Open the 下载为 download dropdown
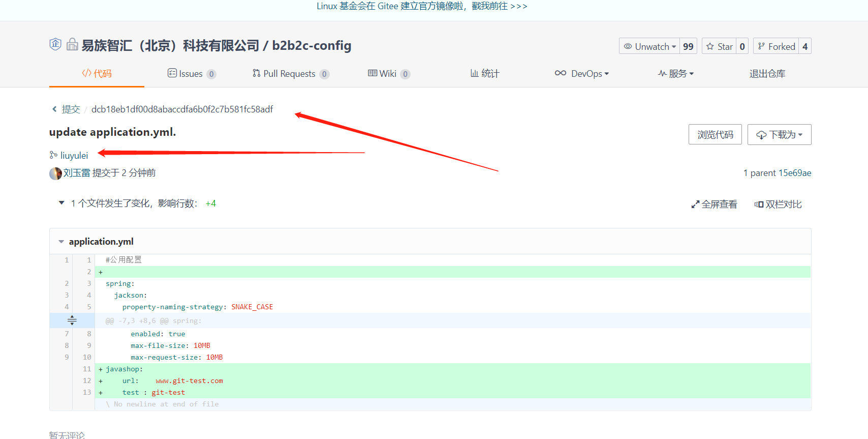This screenshot has width=868, height=439. point(779,135)
